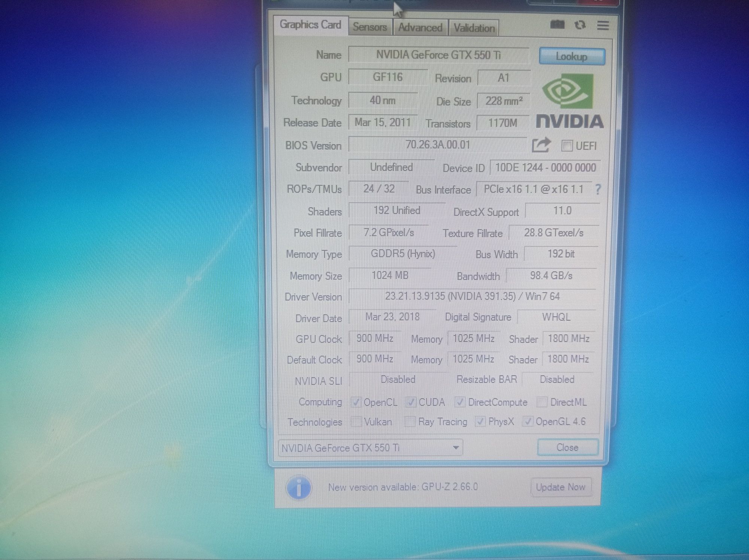Click the Subvendor value Undefined
749x560 pixels.
[391, 167]
